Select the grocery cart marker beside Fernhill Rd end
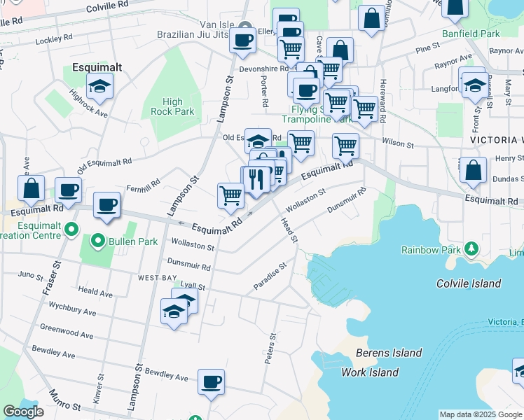The height and width of the screenshot is (420, 524). (230, 197)
